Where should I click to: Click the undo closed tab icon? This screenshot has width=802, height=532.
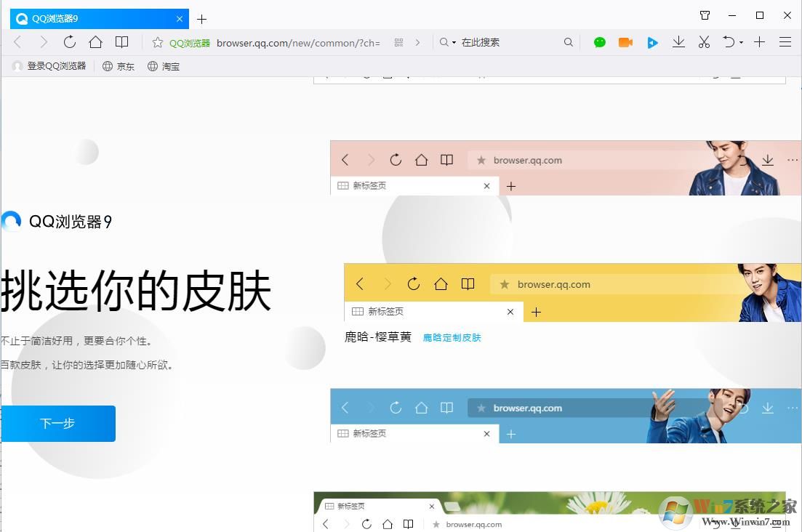729,42
